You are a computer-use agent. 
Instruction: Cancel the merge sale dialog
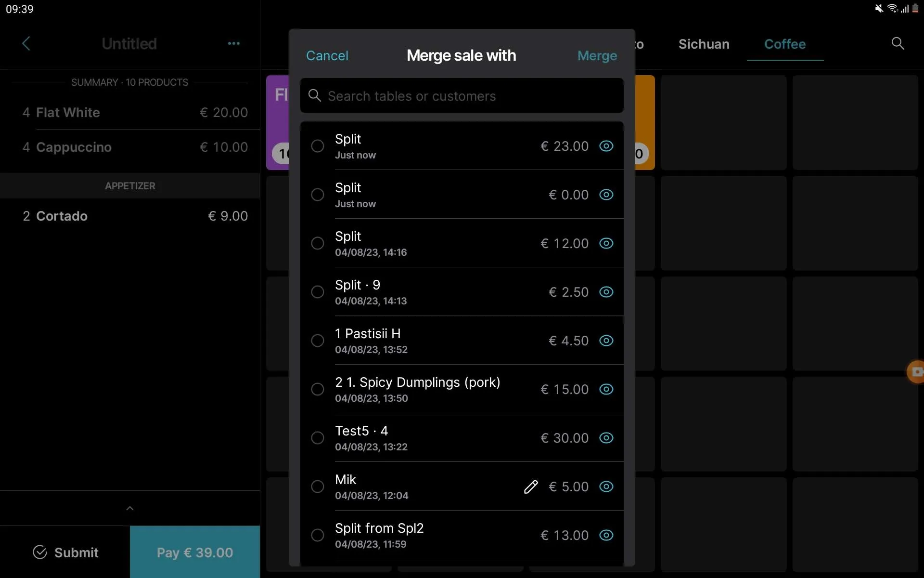pyautogui.click(x=327, y=56)
